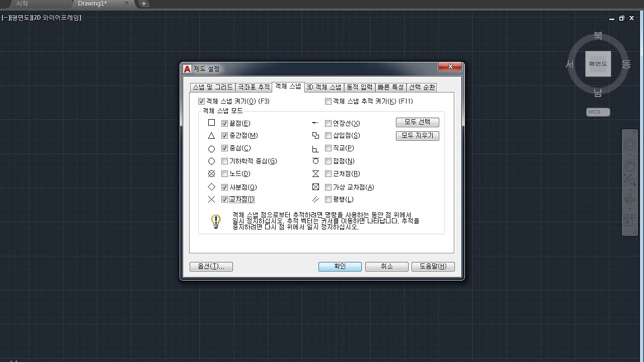
Task: Cancel the dialog with 취소
Action: coord(386,266)
